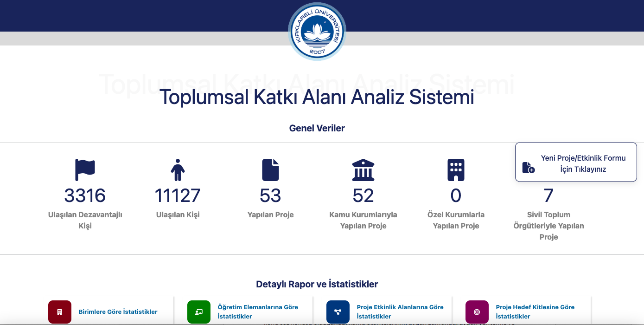Open the Birimlere Göre İstatistikler link
The width and height of the screenshot is (644, 325).
tap(118, 312)
